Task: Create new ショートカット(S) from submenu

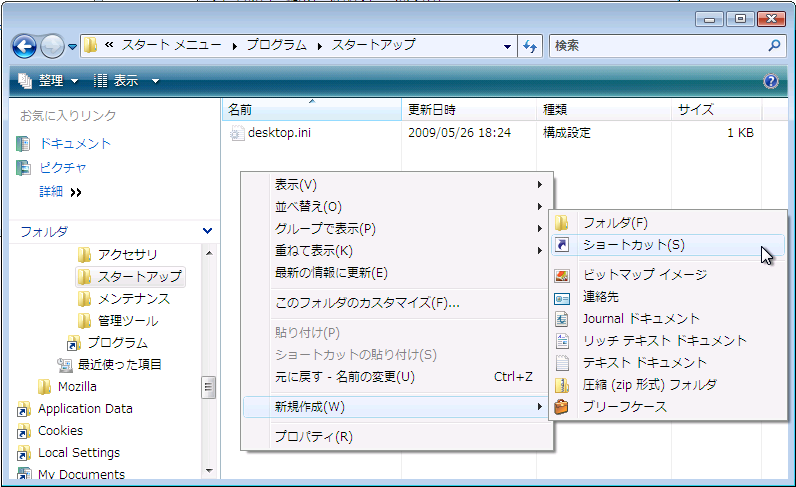Action: [x=668, y=245]
